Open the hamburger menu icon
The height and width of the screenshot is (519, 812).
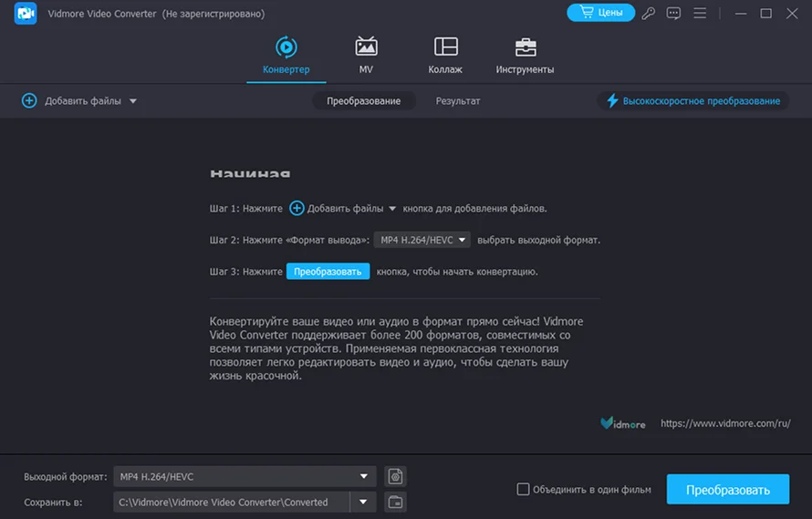(x=700, y=13)
